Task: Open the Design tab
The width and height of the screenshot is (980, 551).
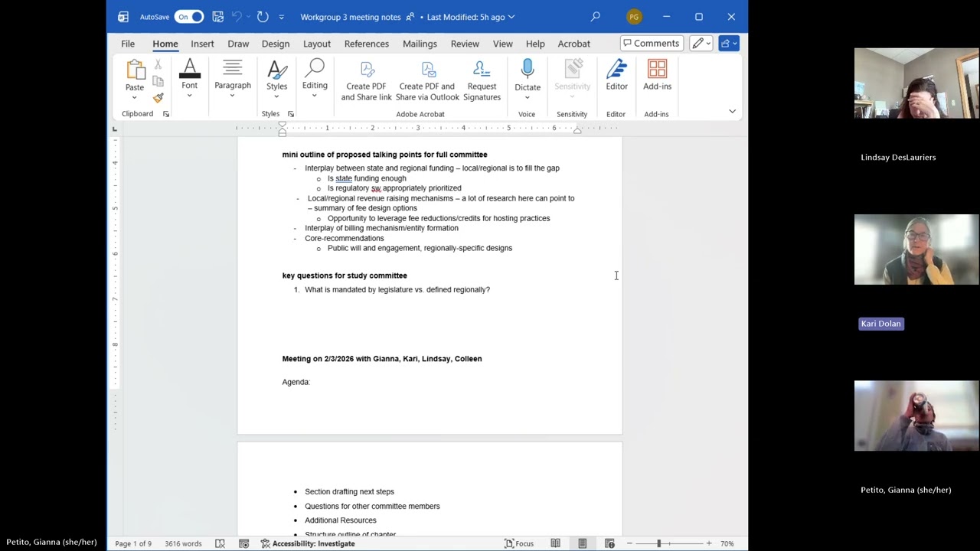Action: click(276, 44)
